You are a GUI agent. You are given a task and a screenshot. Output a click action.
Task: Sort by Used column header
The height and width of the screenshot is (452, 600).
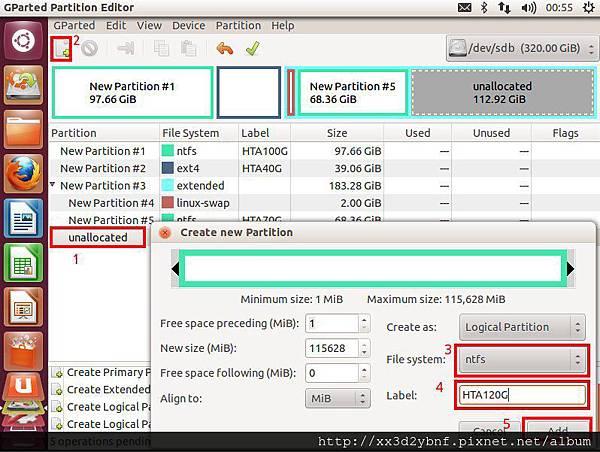(x=417, y=133)
